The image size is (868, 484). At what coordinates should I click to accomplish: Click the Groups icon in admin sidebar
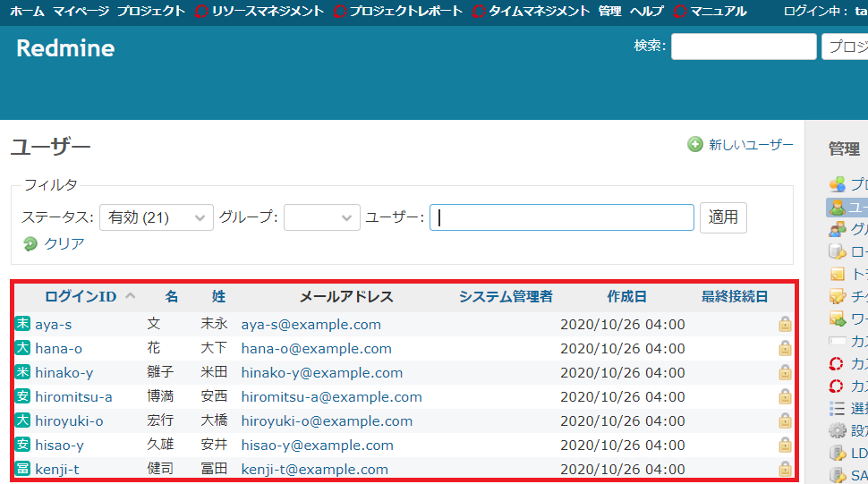pos(838,229)
